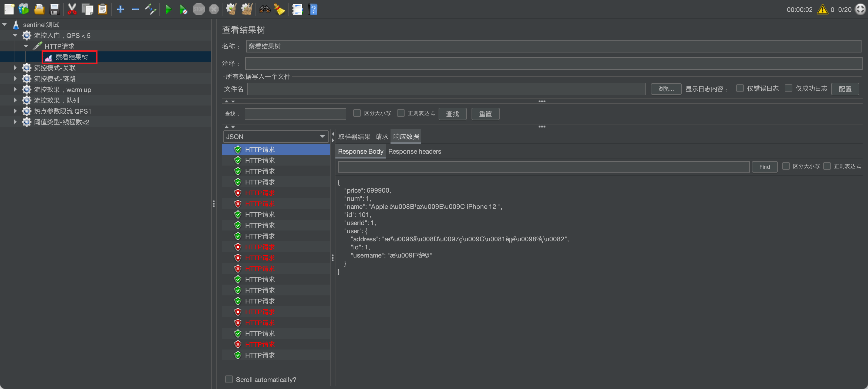868x389 pixels.
Task: Expand the 流控模式-关联 thread group
Action: coord(15,68)
